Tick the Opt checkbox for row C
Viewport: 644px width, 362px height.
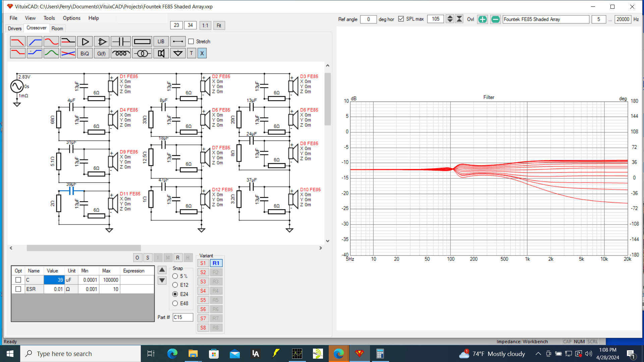pyautogui.click(x=18, y=280)
